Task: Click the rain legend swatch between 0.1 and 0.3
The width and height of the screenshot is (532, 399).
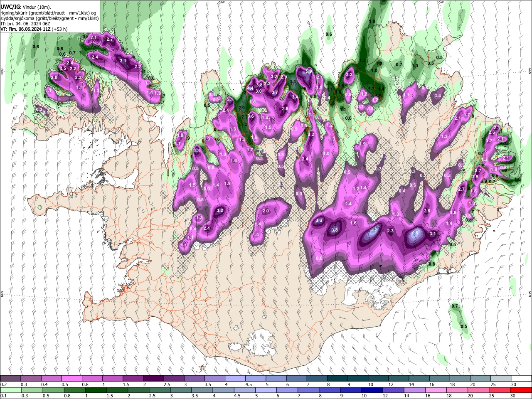Action: pos(10,390)
